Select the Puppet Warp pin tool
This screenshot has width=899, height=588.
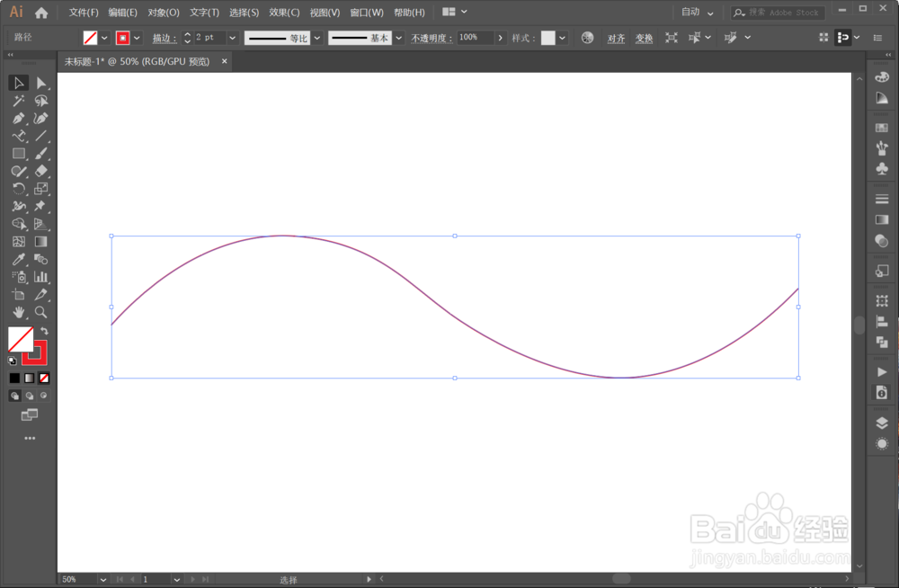40,206
